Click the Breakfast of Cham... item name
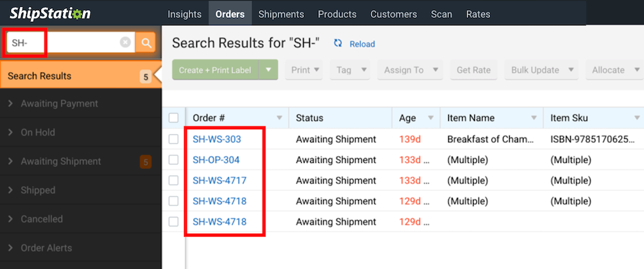The height and width of the screenshot is (269, 644). point(491,139)
